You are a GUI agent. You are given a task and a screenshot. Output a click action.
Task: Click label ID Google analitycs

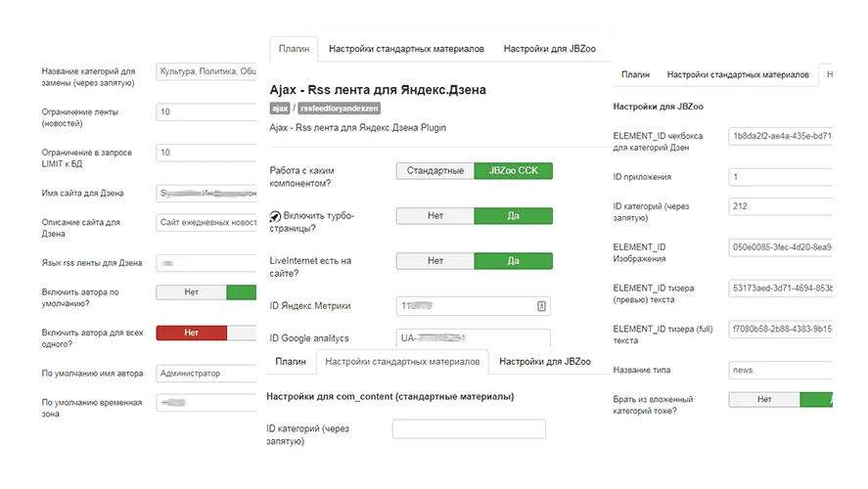309,338
